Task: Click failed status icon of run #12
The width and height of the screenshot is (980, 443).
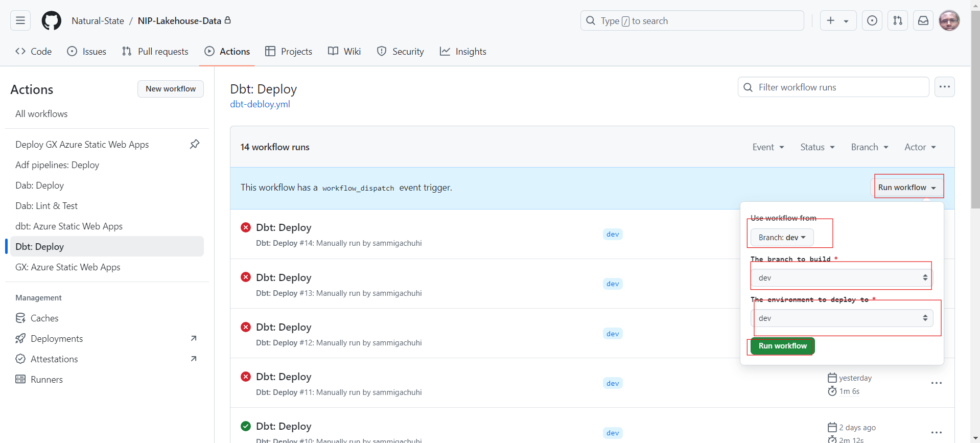Action: click(x=246, y=327)
